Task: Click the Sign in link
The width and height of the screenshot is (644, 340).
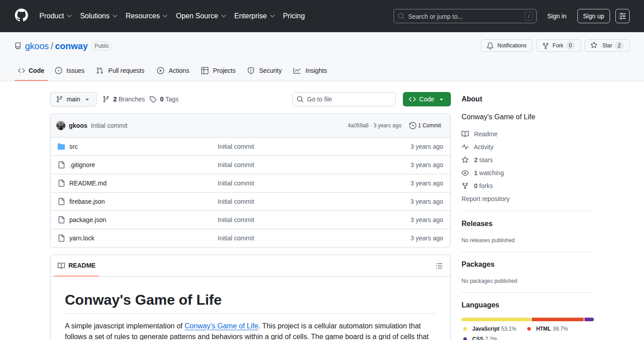Action: point(557,16)
